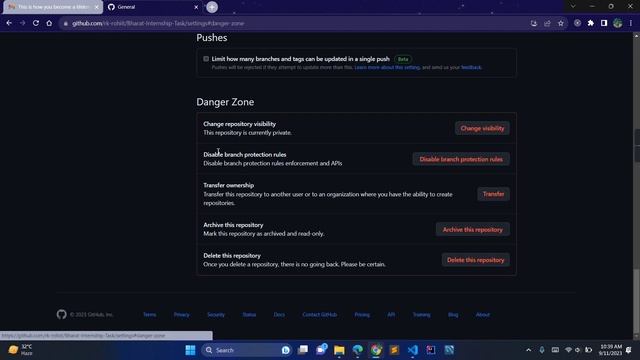
Task: Open the browser home page
Action: (x=49, y=23)
